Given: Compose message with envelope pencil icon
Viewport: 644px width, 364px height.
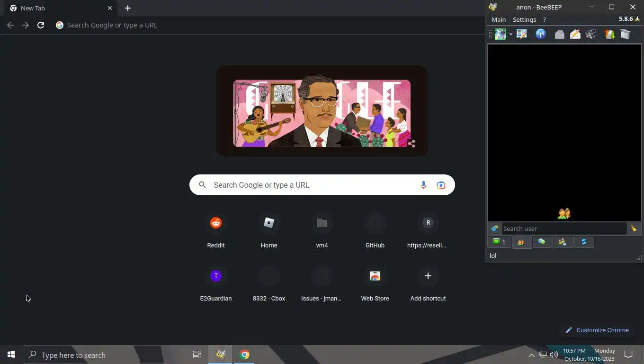Looking at the screenshot, I should click(x=575, y=34).
